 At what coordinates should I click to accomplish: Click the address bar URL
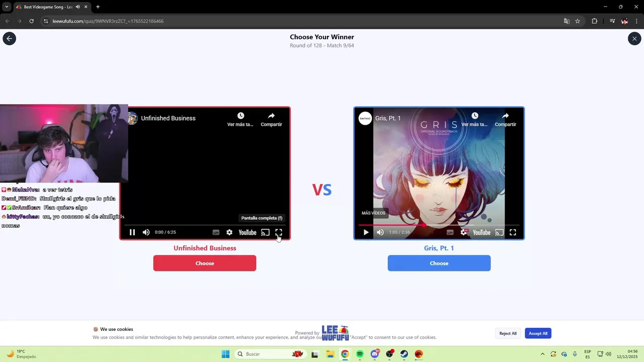tap(108, 21)
